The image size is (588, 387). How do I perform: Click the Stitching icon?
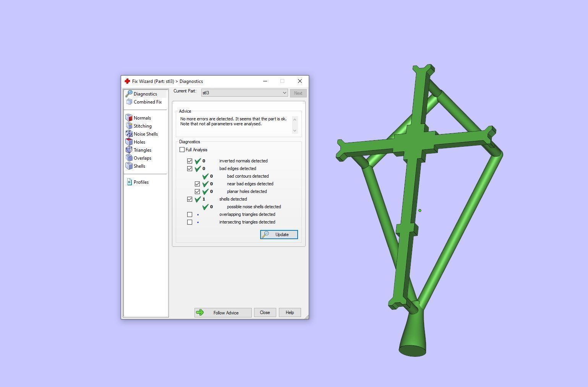[129, 126]
